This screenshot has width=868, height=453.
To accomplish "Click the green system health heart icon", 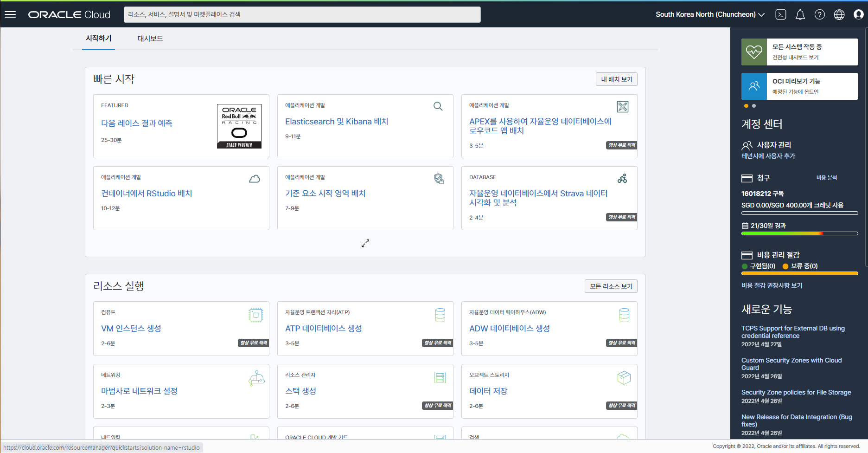I will pyautogui.click(x=754, y=52).
